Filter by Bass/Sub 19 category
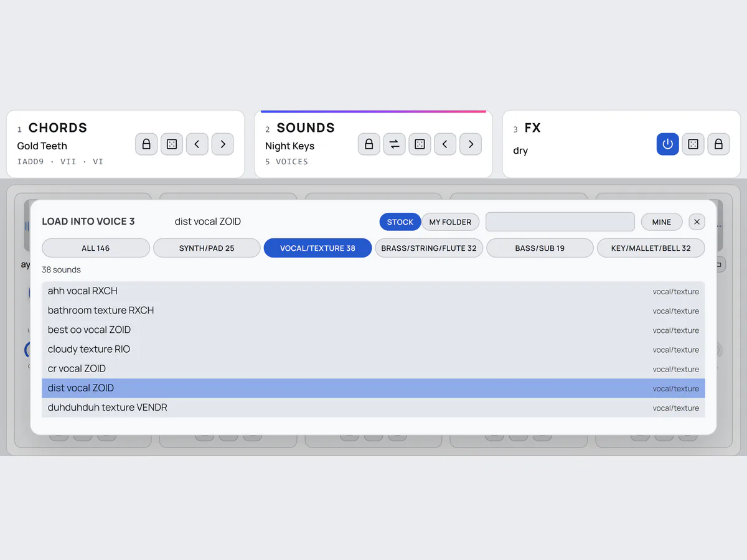 coord(540,248)
